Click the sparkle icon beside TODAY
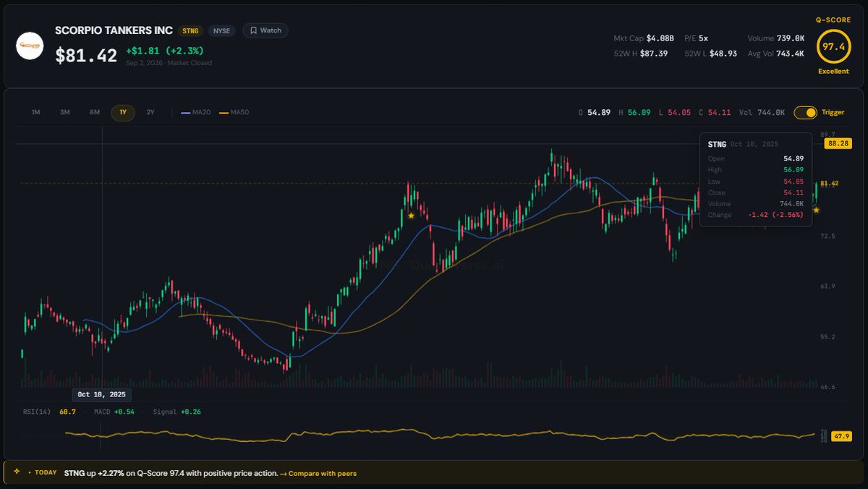 pyautogui.click(x=17, y=471)
